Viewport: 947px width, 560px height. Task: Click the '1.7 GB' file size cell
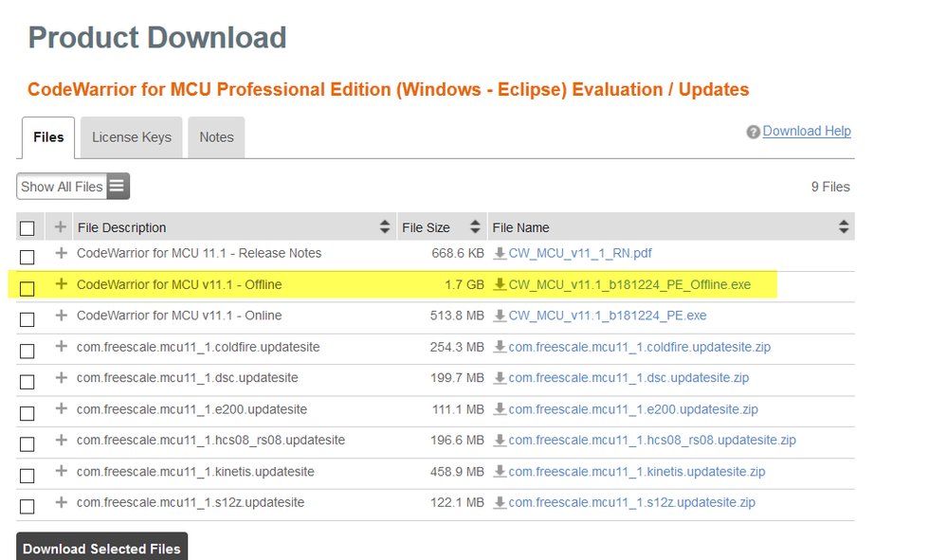[464, 285]
